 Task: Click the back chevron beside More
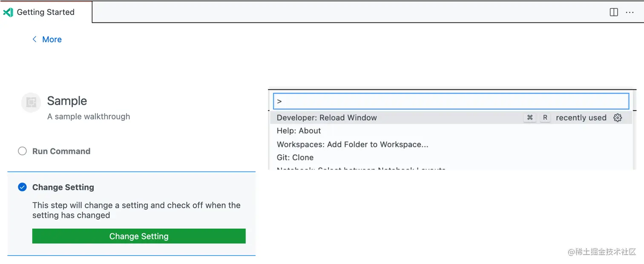tap(34, 39)
